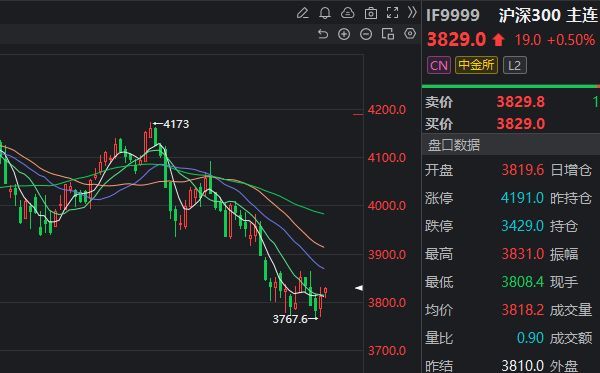Viewport: 600px width, 373px height.
Task: Click the 昨结 value 3810.0
Action: pos(522,366)
